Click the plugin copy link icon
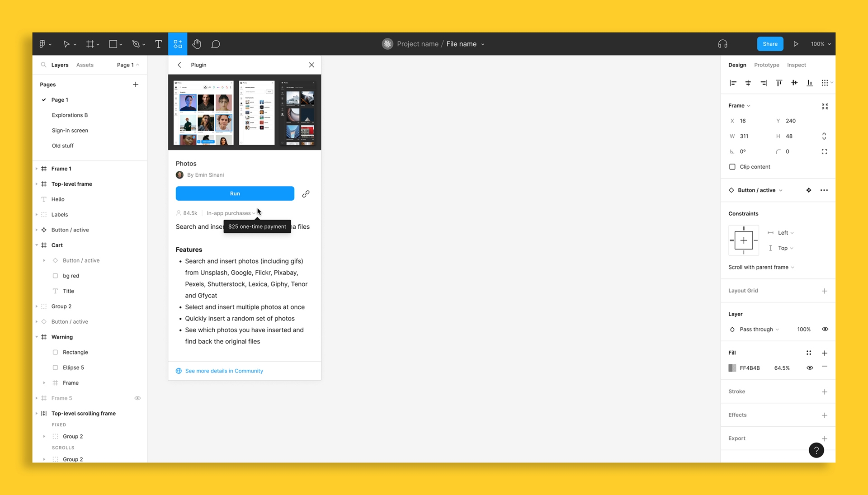868x495 pixels. pyautogui.click(x=306, y=193)
